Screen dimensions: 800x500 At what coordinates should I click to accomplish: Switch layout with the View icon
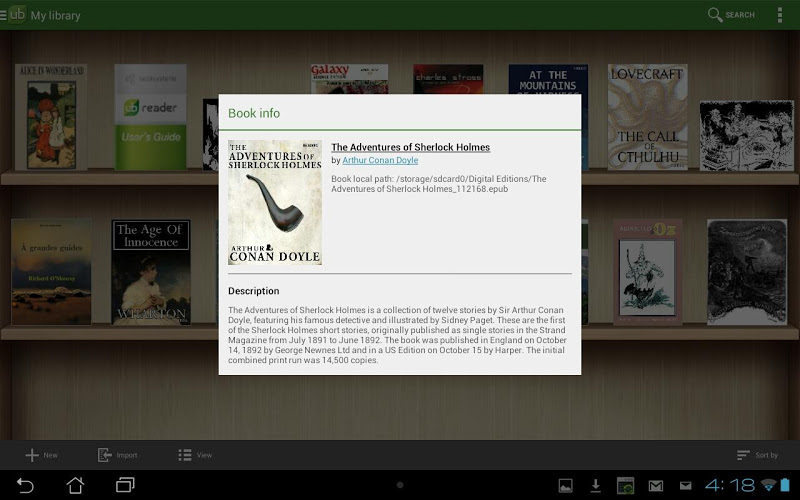point(185,455)
